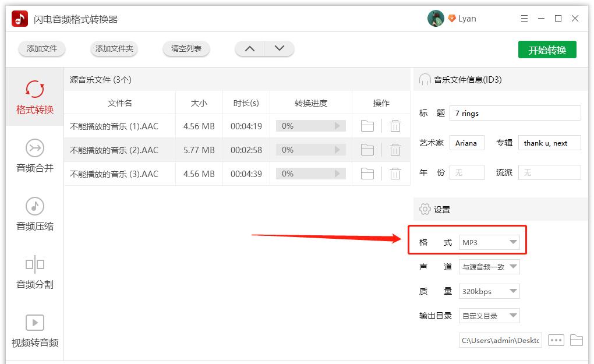Delete 不能播放的音乐 (2).AAC from list
The image size is (594, 364).
[395, 150]
